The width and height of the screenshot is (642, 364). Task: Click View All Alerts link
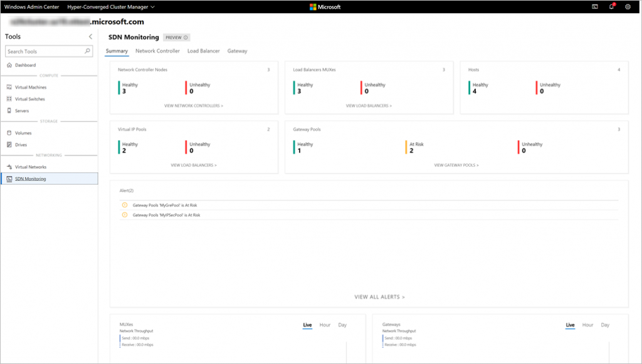(x=379, y=297)
